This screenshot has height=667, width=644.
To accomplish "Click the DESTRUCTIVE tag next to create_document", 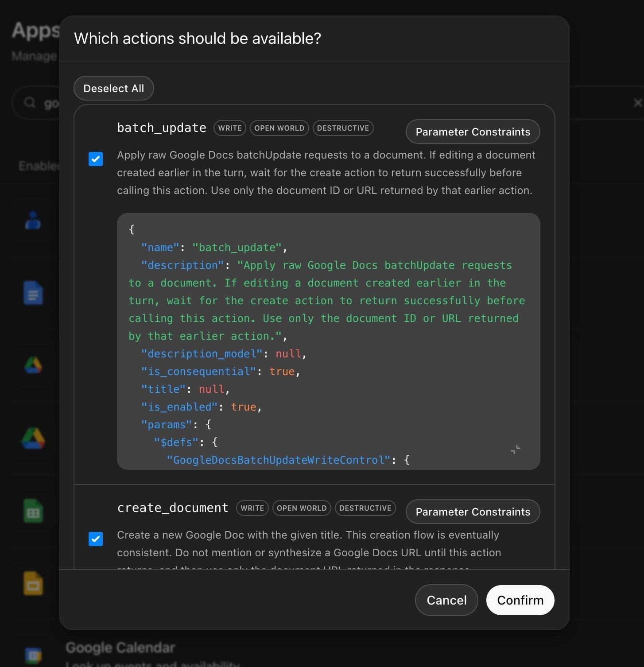I will point(365,508).
